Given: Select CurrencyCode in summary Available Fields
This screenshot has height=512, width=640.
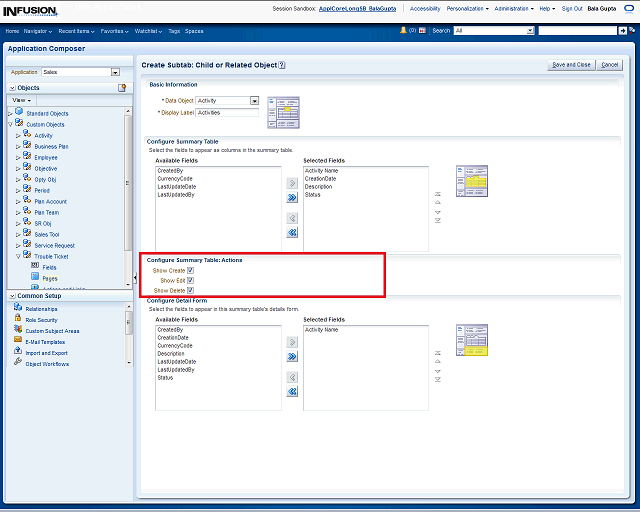Looking at the screenshot, I should 174,179.
